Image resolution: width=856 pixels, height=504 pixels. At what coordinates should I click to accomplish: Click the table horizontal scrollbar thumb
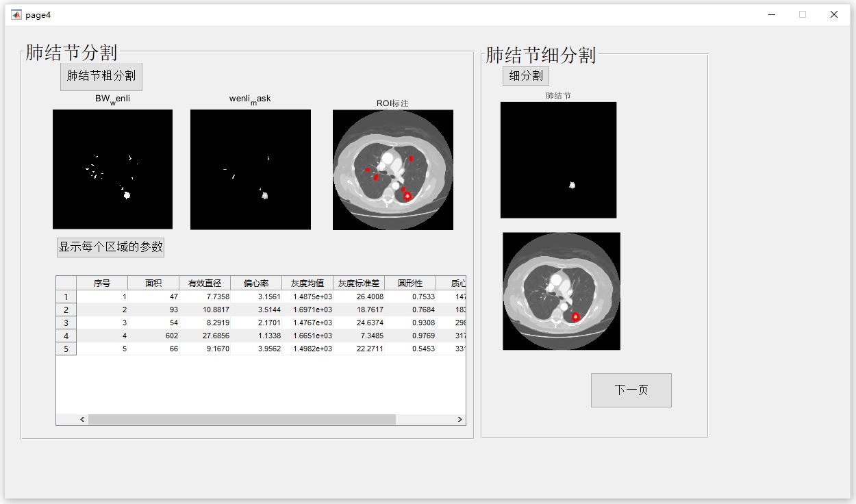(242, 419)
